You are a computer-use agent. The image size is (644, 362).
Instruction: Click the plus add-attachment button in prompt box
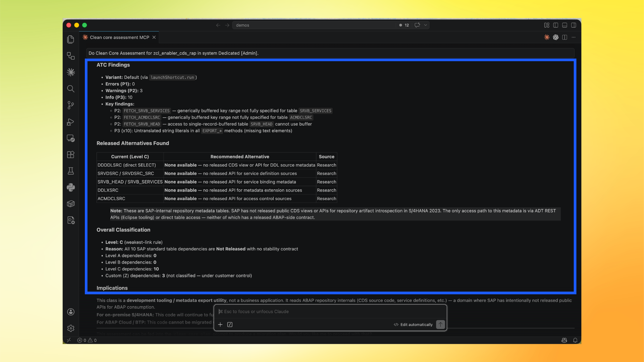pyautogui.click(x=220, y=324)
